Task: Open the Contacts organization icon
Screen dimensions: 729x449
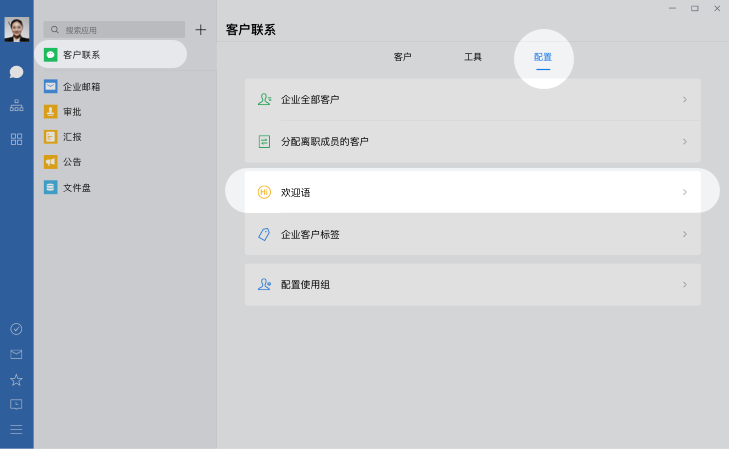Action: coord(16,105)
